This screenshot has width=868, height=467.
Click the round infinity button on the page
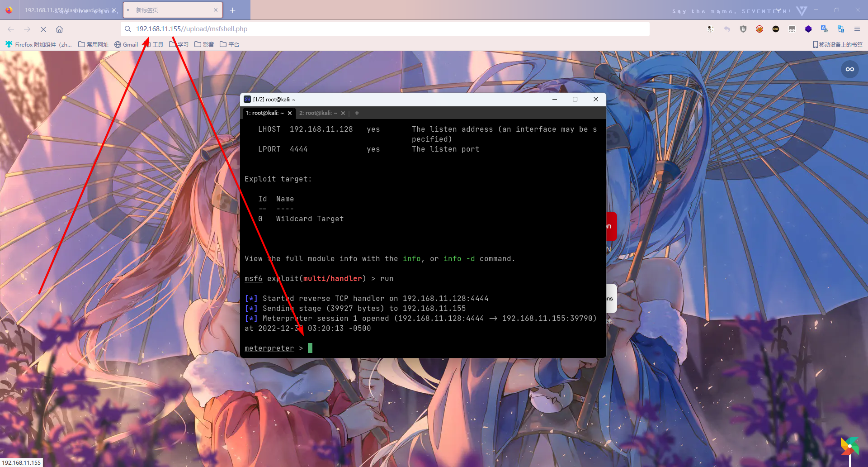pyautogui.click(x=850, y=69)
